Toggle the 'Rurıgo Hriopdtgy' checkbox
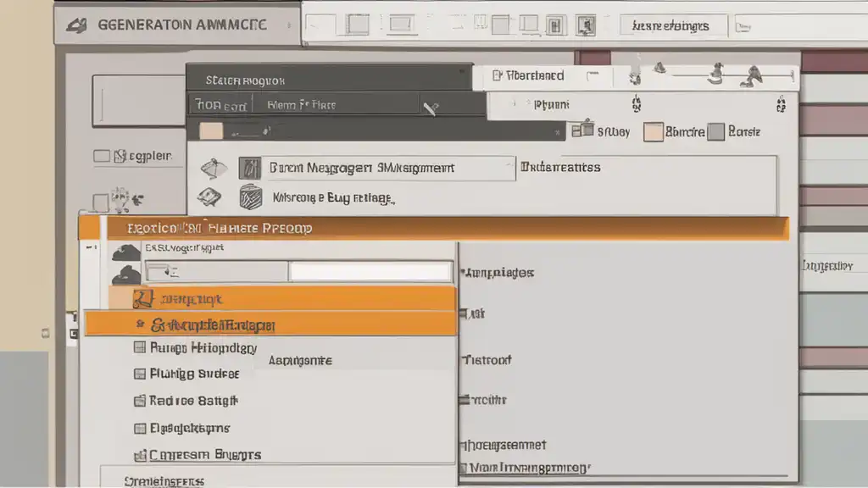This screenshot has height=488, width=868. [140, 347]
